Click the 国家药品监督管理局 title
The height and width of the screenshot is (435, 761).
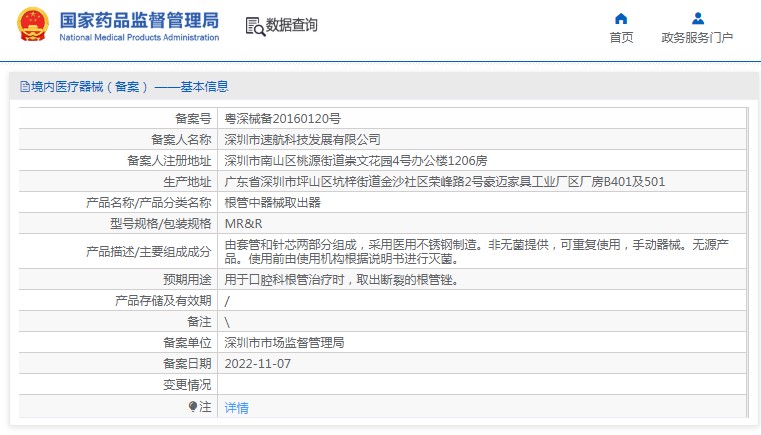point(139,20)
